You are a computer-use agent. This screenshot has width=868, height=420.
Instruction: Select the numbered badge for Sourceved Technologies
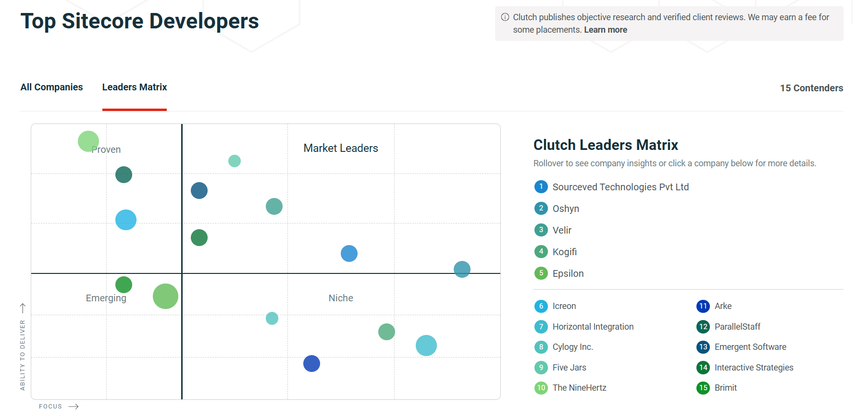[541, 187]
